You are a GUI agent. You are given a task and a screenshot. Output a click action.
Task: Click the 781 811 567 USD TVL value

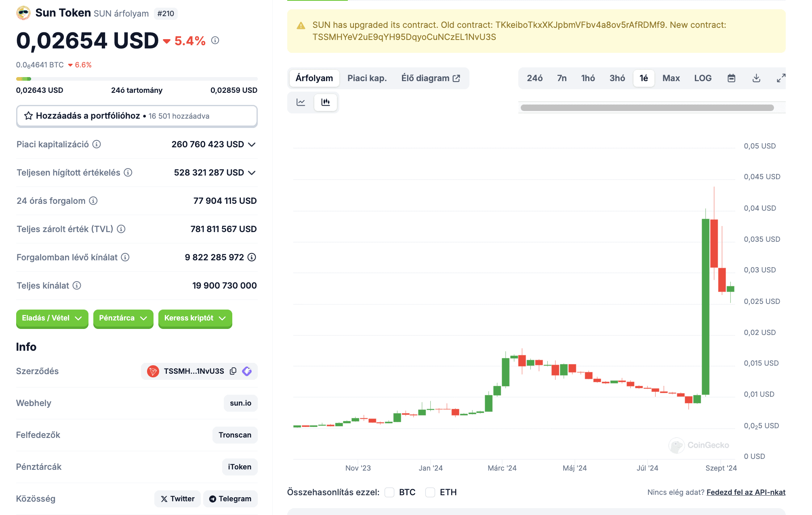point(223,229)
